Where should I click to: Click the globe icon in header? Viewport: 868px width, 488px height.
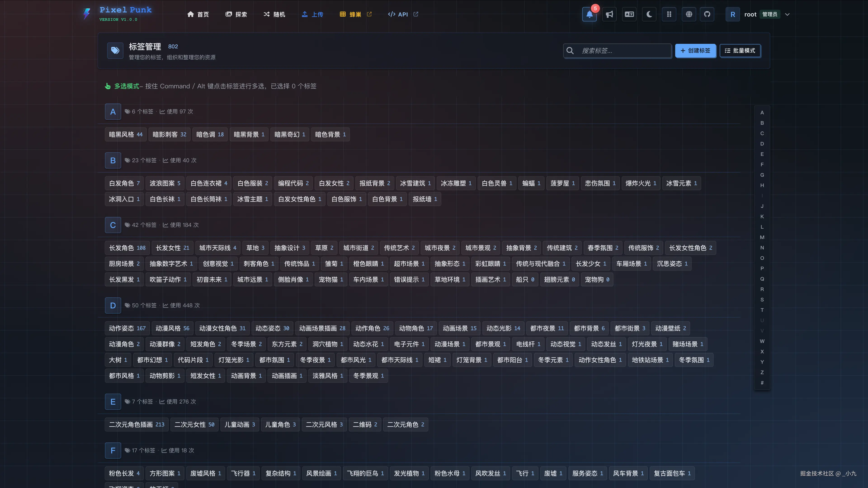tap(689, 14)
